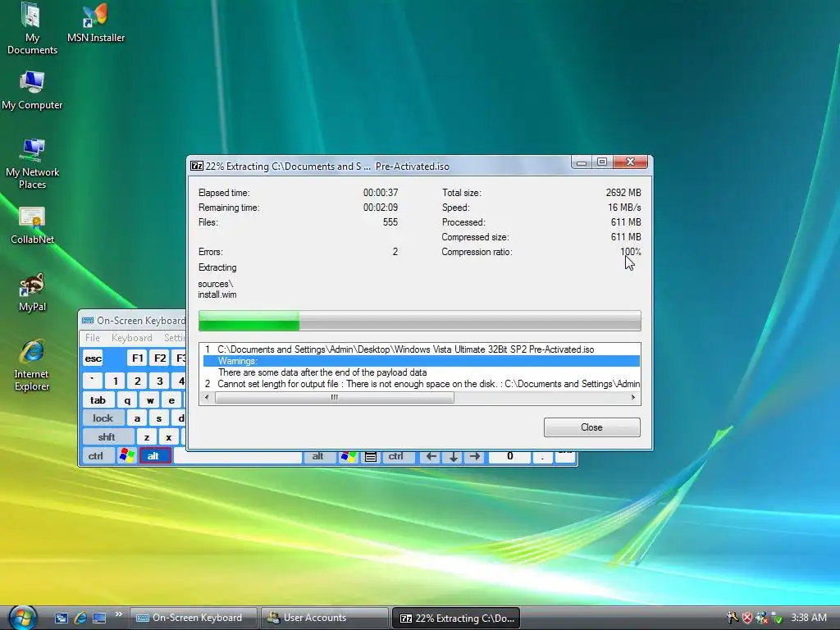Click horizontal scrollbar thumb in message list
The height and width of the screenshot is (630, 840).
coord(335,398)
